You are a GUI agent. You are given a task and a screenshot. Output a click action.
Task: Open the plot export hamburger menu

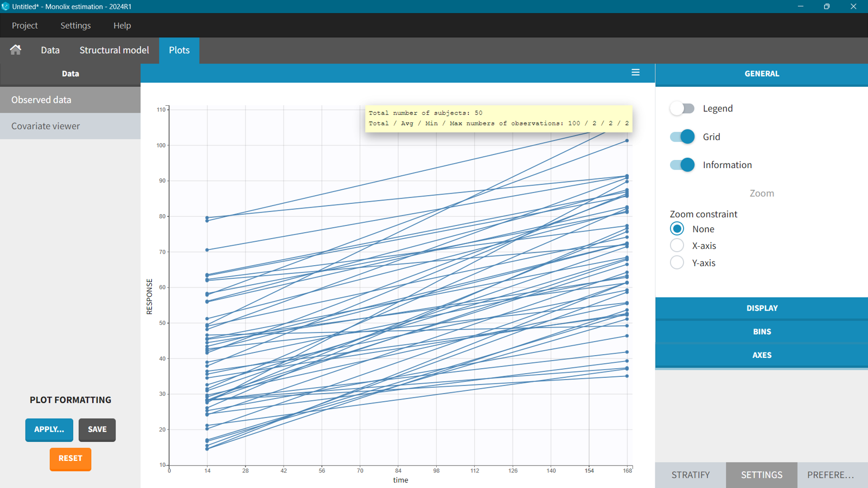[x=635, y=72]
